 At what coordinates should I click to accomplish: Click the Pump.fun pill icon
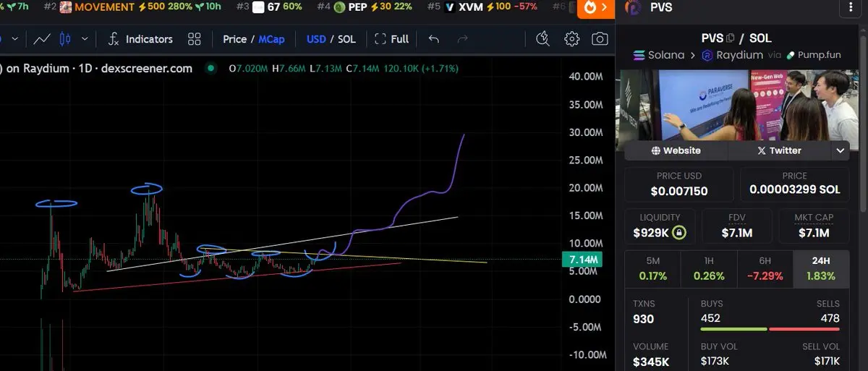pos(791,55)
